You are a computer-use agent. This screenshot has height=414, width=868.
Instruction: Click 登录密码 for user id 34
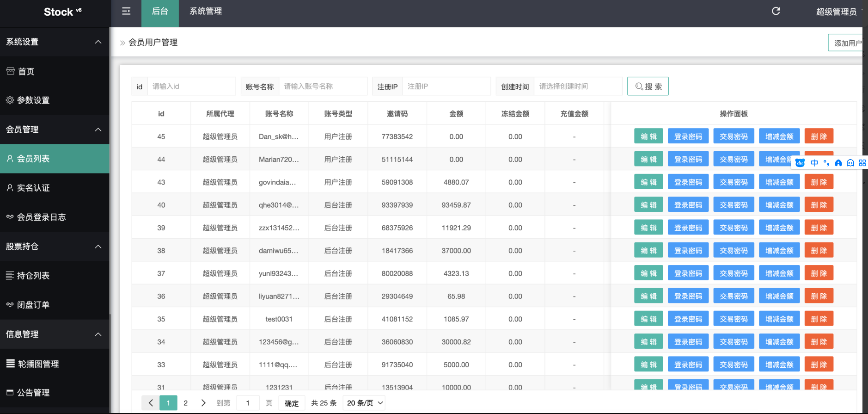(688, 342)
